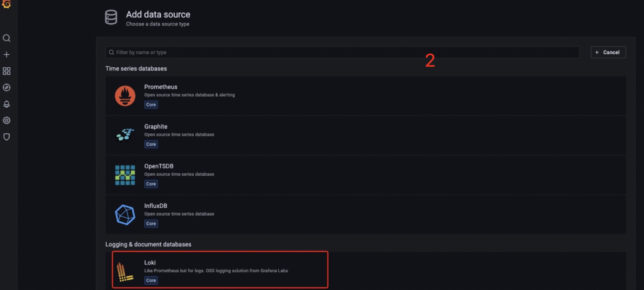Select the Graphite logo icon
Image resolution: width=644 pixels, height=290 pixels.
point(125,135)
